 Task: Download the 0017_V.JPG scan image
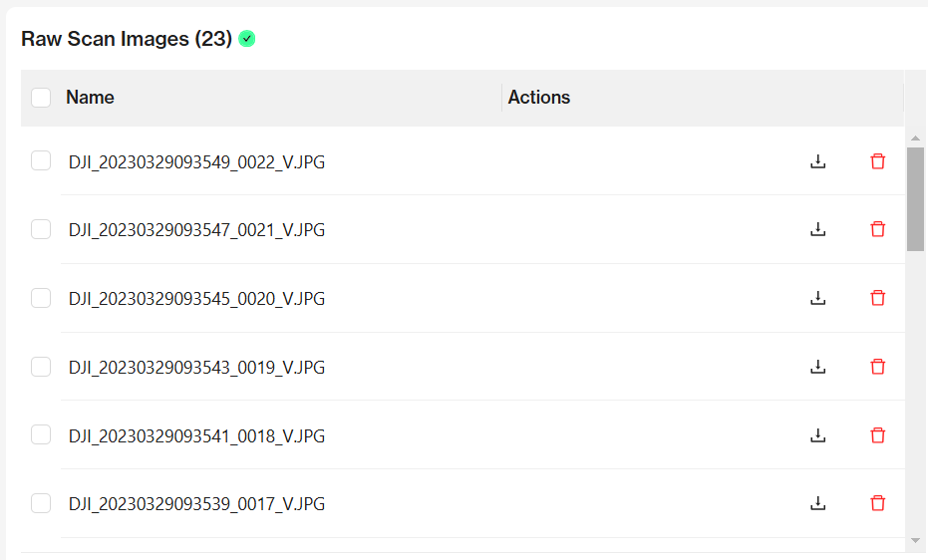818,503
